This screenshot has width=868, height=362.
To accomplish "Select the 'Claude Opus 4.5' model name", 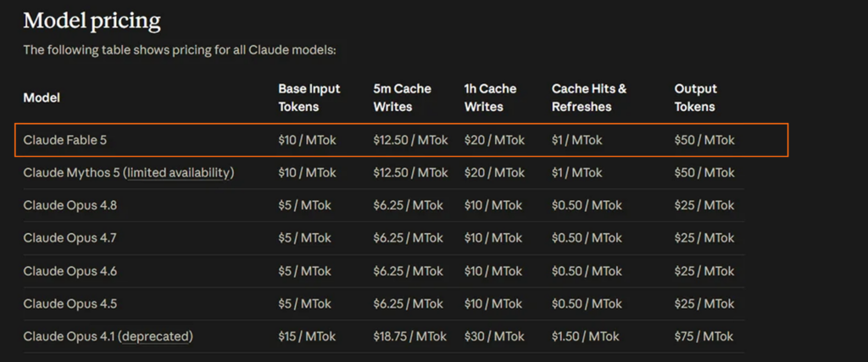I will coord(70,304).
